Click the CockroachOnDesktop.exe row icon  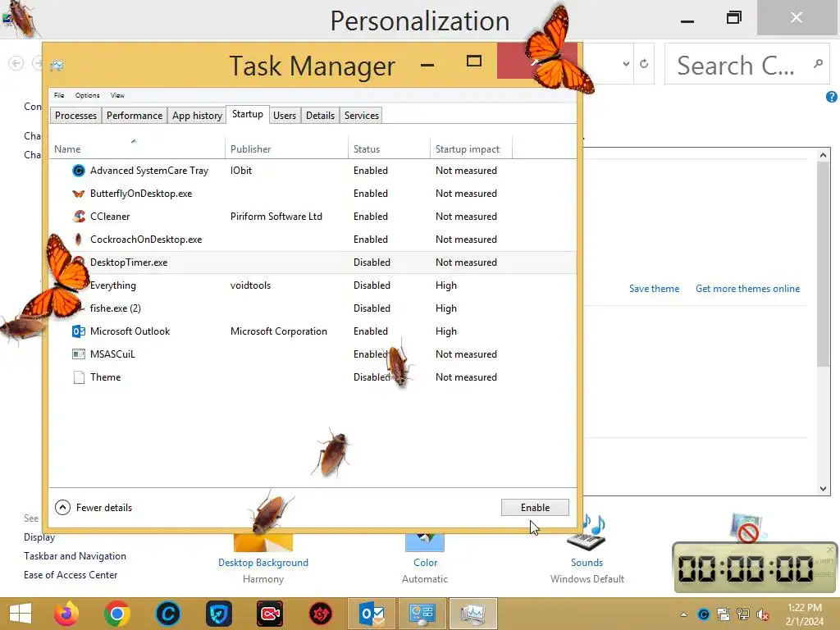coord(79,240)
